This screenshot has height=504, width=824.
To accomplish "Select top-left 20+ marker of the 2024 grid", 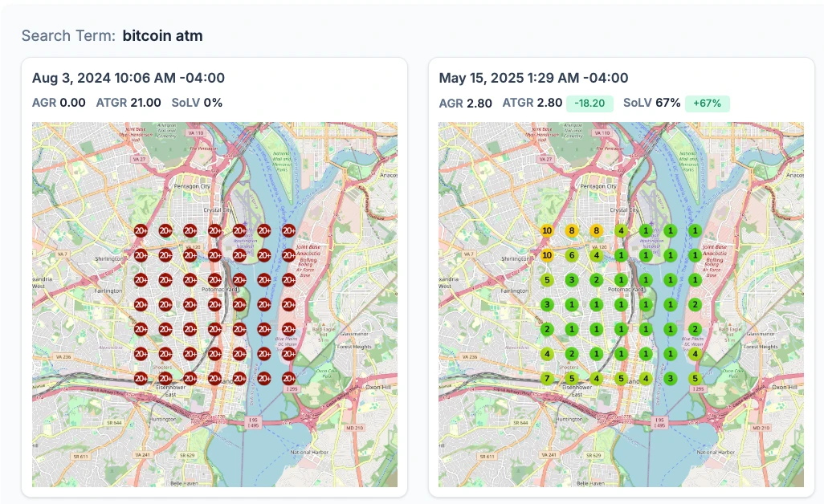I will coord(141,230).
